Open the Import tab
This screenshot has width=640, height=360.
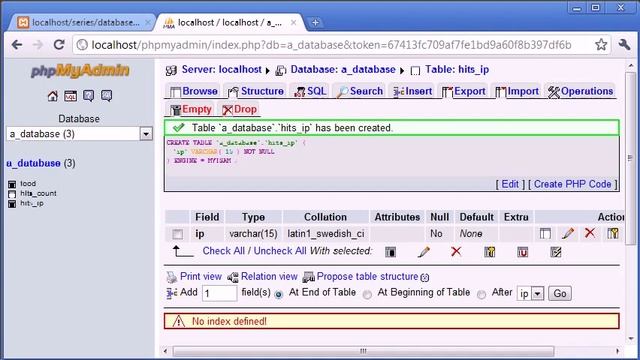[517, 91]
